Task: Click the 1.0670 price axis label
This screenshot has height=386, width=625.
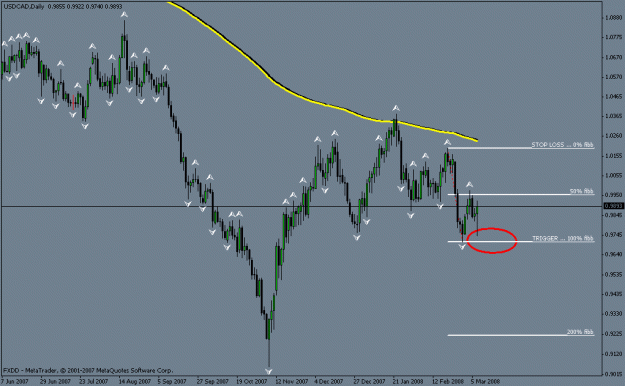Action: pyautogui.click(x=613, y=57)
